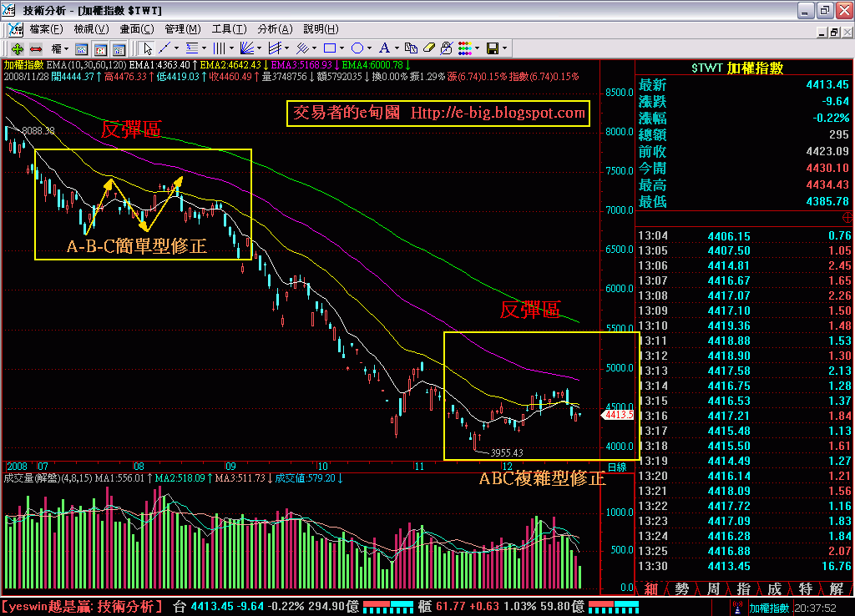Minimize the inner chart window
855x616 pixels.
coord(822,33)
